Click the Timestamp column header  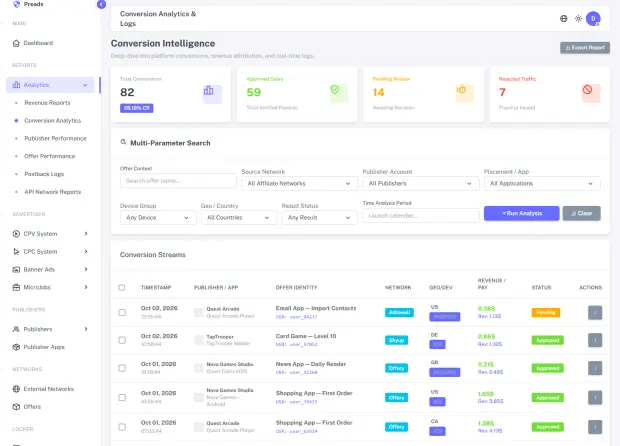[156, 287]
